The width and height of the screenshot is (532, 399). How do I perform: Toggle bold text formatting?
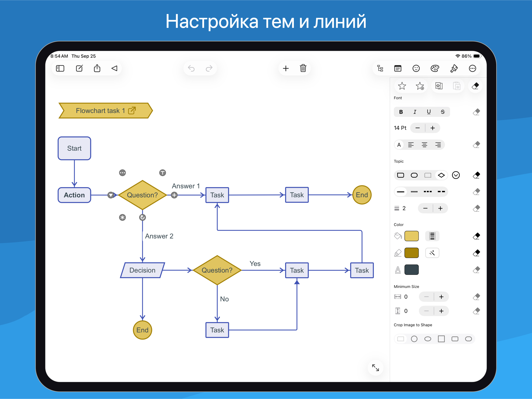(401, 112)
